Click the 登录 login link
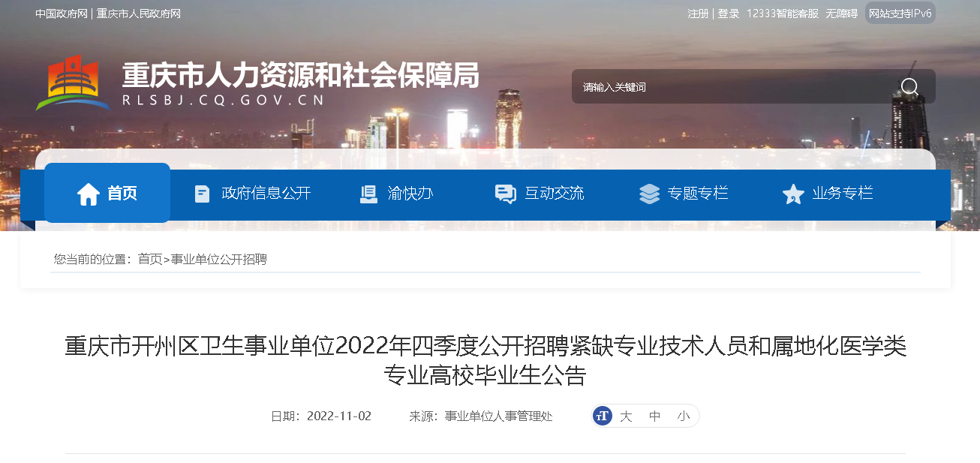This screenshot has width=980, height=463. pyautogui.click(x=728, y=14)
